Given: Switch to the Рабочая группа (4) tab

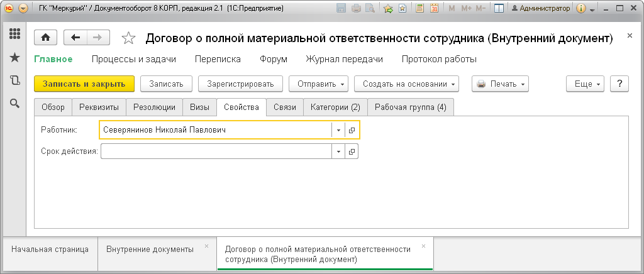Looking at the screenshot, I should [410, 107].
